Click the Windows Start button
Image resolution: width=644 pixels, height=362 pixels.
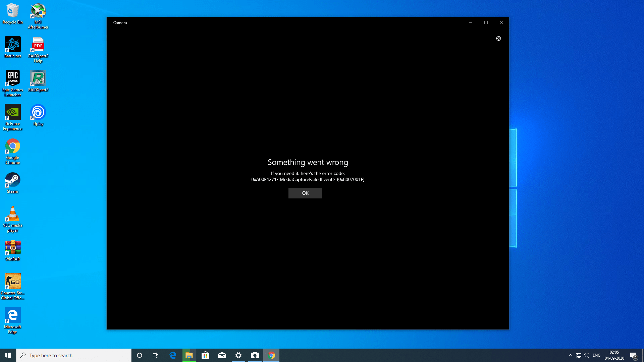8,355
